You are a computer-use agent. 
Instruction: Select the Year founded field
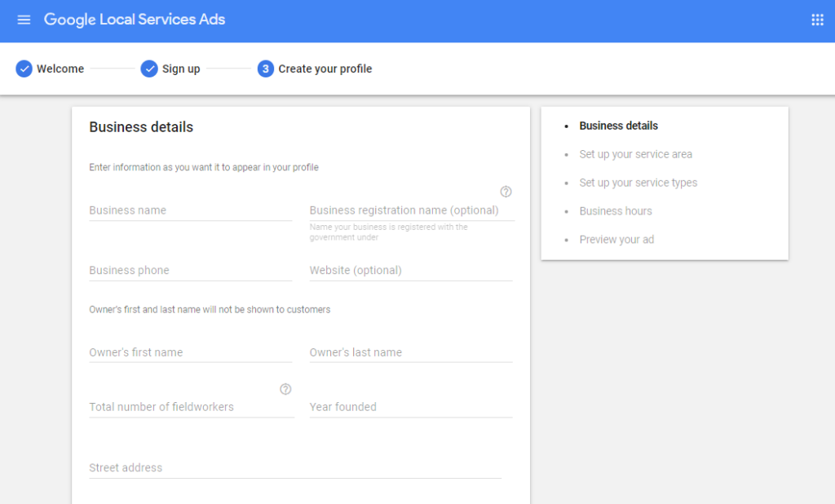411,407
